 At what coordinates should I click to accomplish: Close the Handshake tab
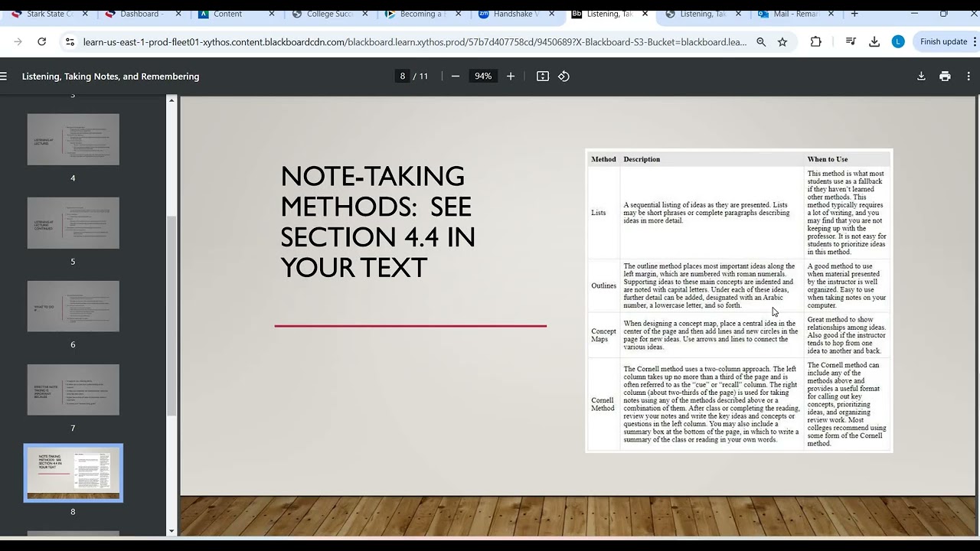[552, 14]
